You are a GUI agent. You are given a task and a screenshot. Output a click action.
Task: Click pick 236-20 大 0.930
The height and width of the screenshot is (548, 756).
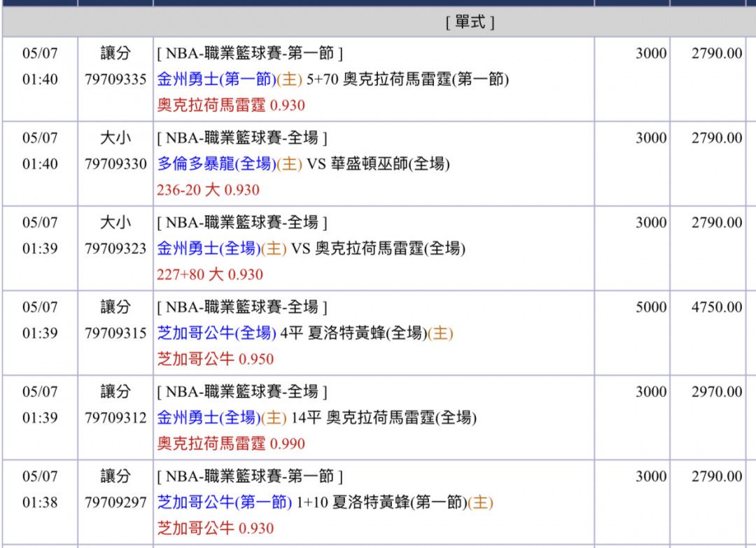coord(209,190)
